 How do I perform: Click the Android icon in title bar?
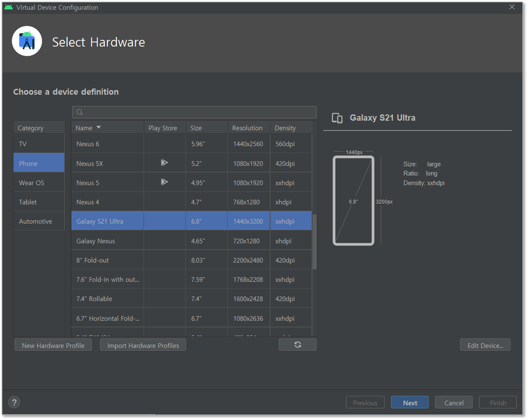click(8, 7)
